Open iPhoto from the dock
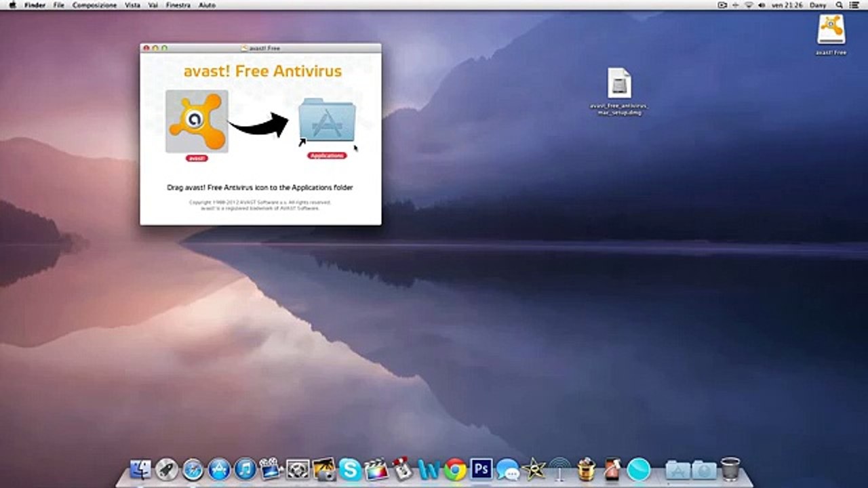868x488 pixels. (x=324, y=469)
